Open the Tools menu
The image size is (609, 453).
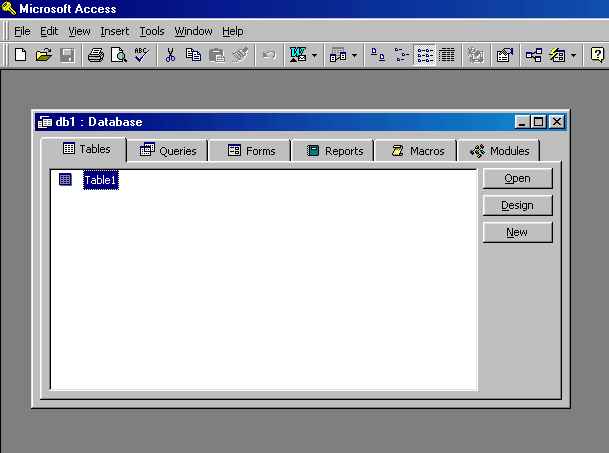click(x=152, y=31)
